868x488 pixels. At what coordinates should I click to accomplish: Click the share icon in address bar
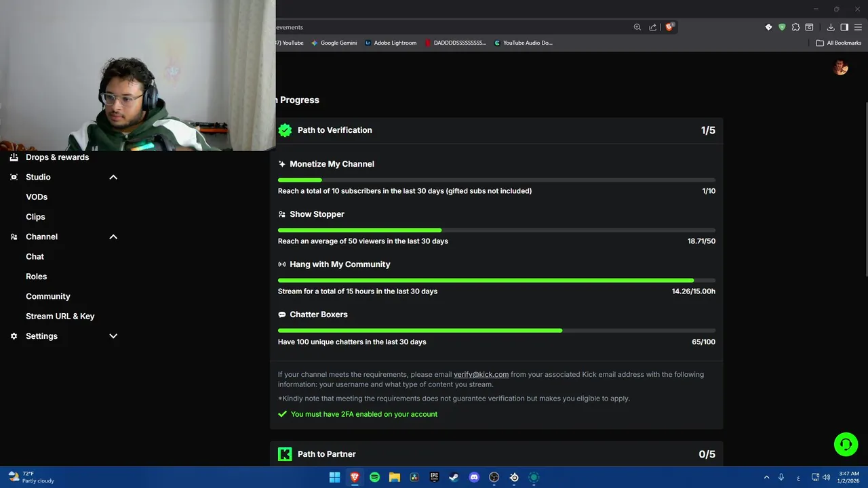(653, 27)
